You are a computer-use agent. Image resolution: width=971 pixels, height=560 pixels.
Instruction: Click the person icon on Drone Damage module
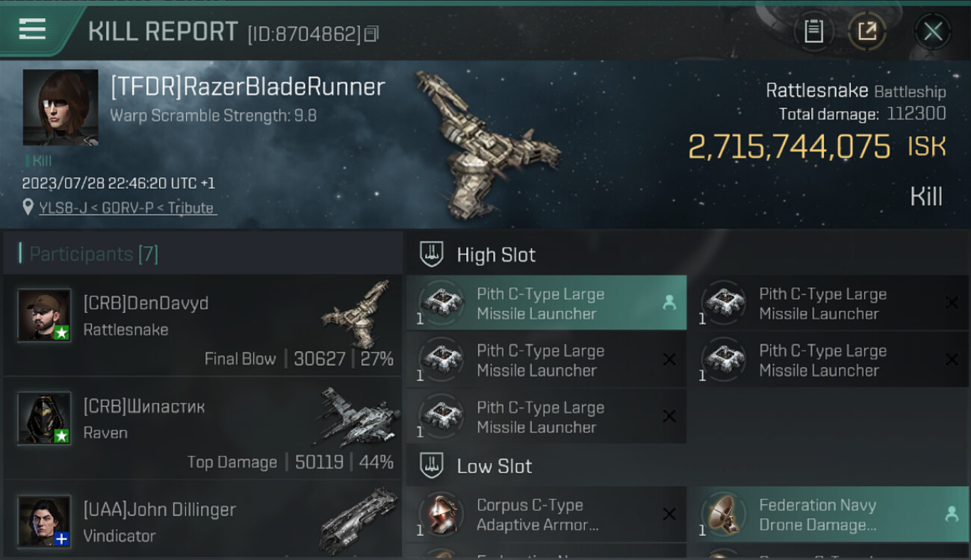[x=952, y=514]
